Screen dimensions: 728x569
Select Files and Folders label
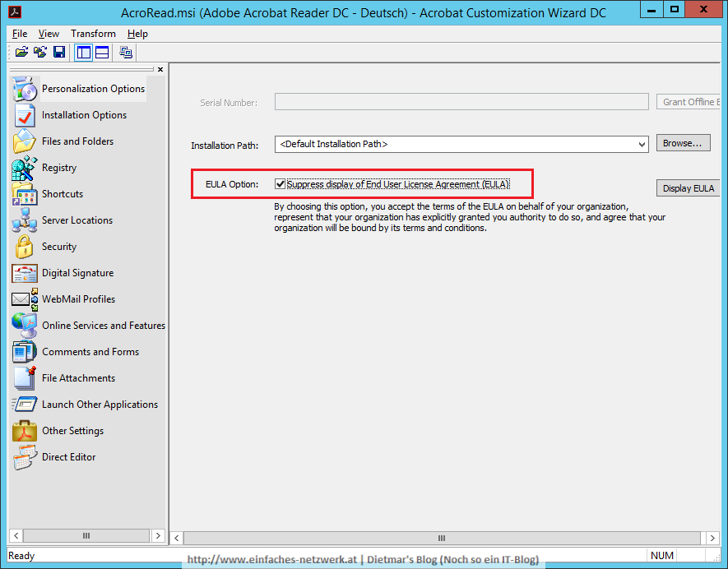(x=77, y=141)
